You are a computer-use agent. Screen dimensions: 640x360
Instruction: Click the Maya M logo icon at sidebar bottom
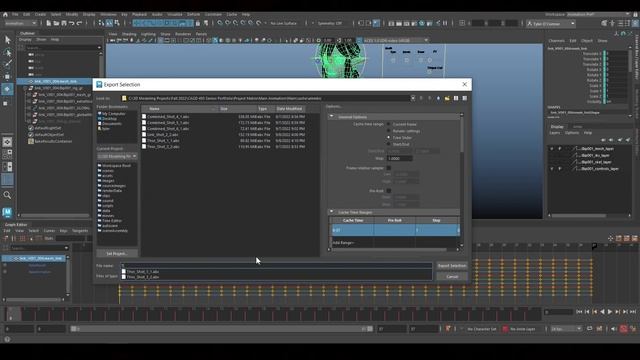pos(7,212)
